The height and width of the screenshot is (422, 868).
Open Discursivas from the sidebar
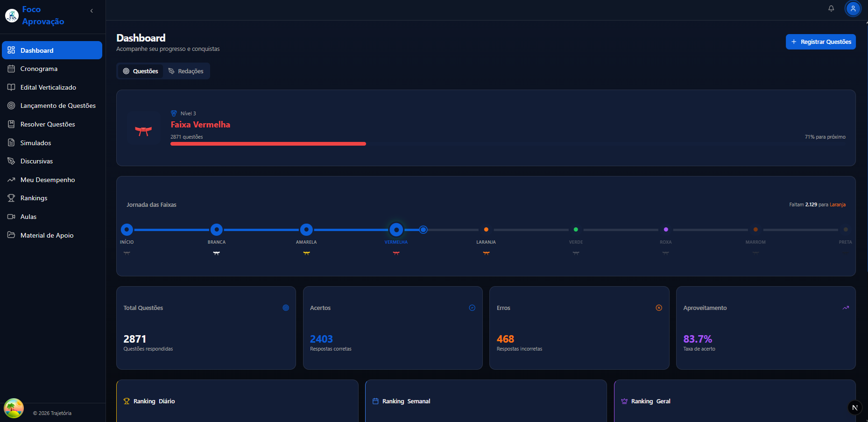tap(52, 161)
